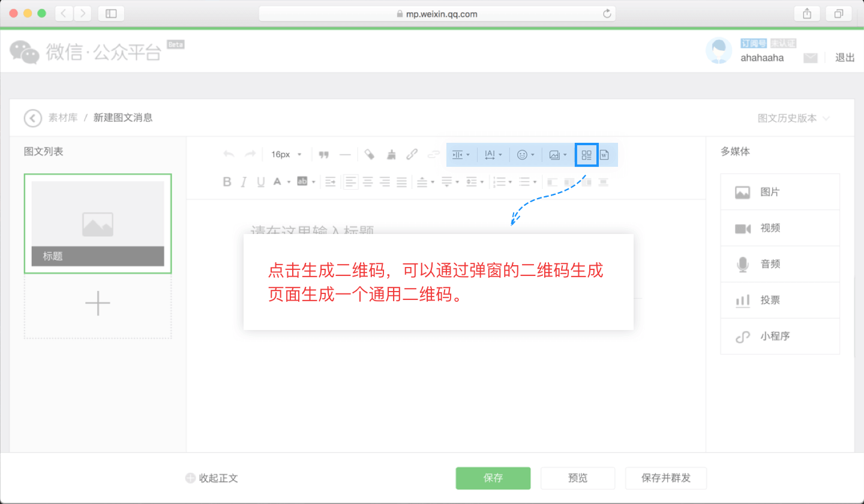The image size is (864, 504).
Task: Click the green 保存 button
Action: tap(493, 478)
